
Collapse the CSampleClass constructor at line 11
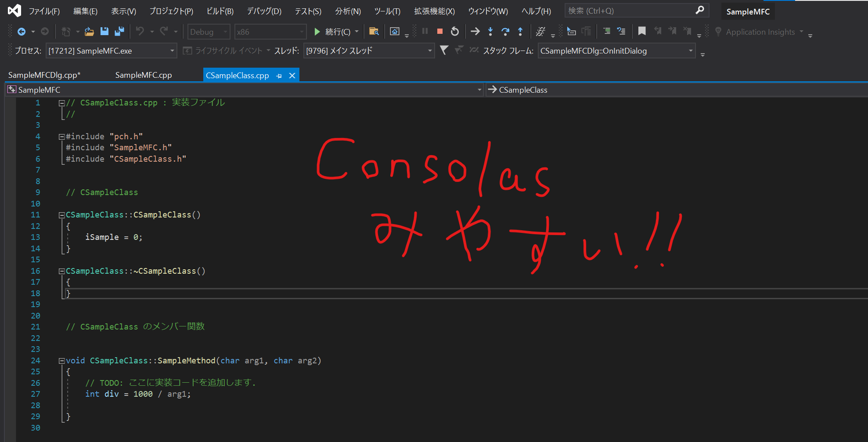(x=62, y=215)
